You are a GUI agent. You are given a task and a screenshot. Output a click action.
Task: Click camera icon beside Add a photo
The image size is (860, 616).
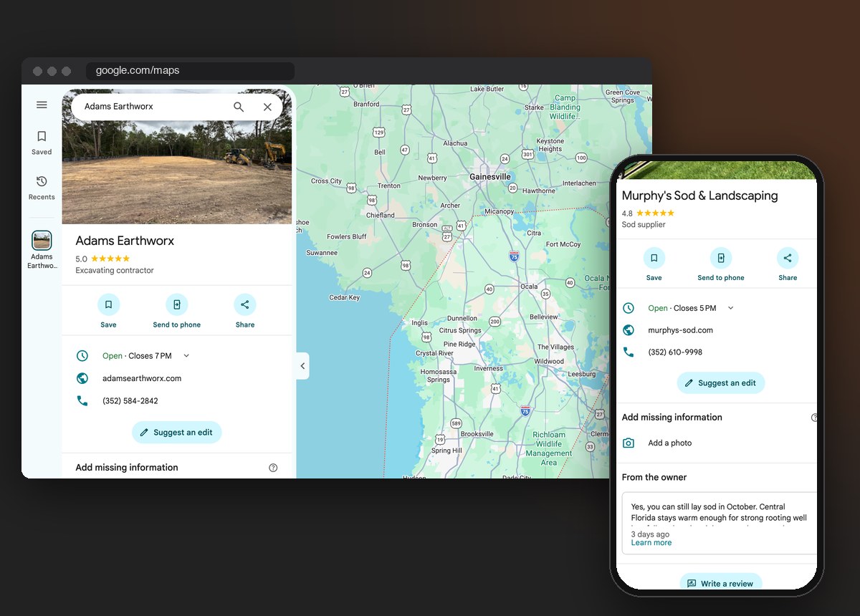pyautogui.click(x=629, y=443)
